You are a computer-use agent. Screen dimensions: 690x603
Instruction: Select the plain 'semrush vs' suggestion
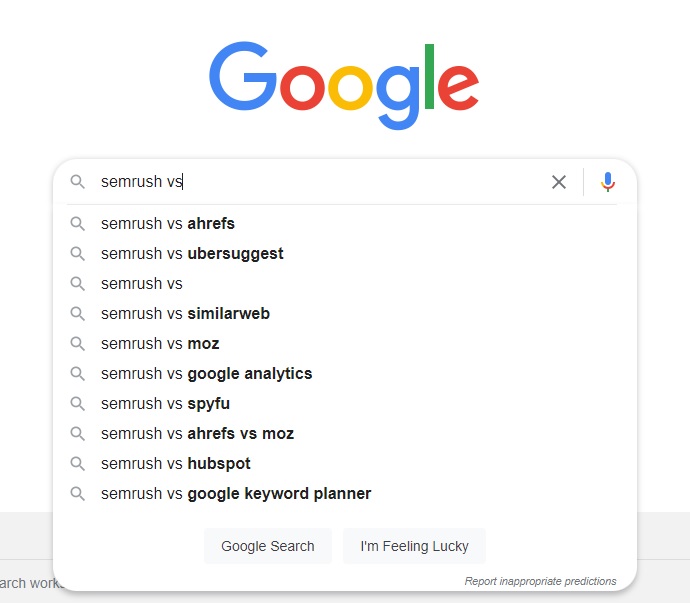click(345, 283)
